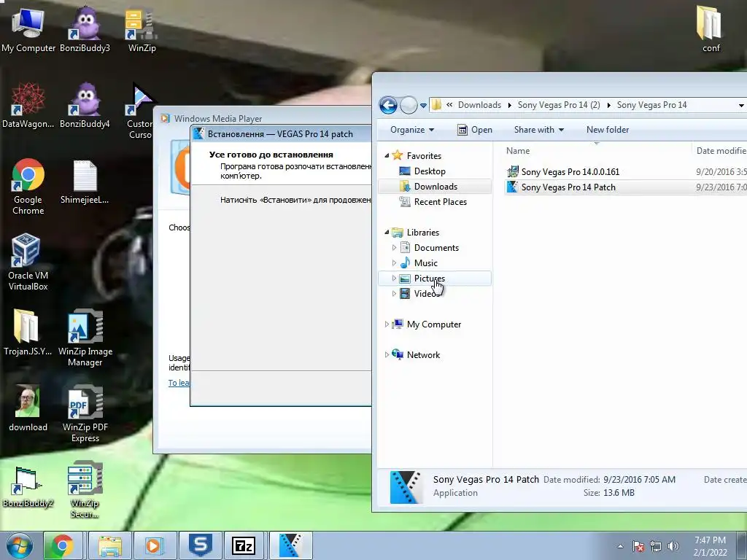Select the download image file on desktop
This screenshot has height=560, width=747.
28,408
